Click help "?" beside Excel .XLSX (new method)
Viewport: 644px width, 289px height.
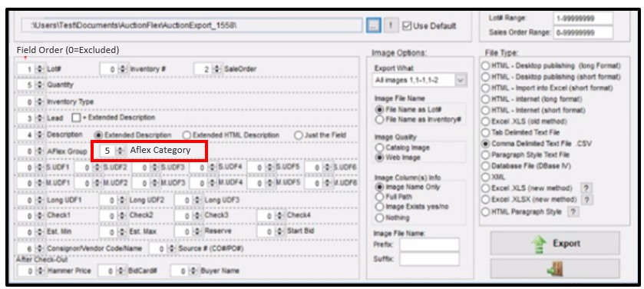588,200
